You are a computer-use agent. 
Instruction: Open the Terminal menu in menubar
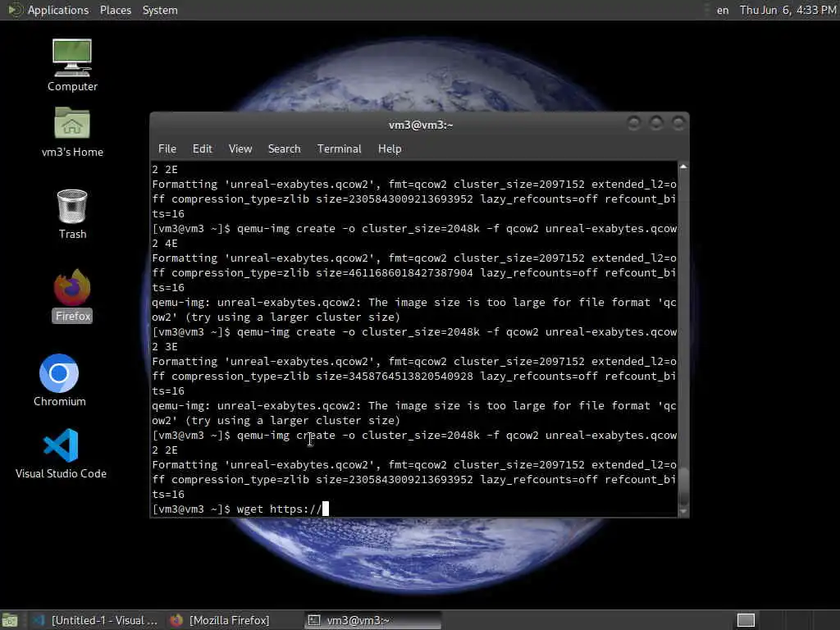(339, 149)
